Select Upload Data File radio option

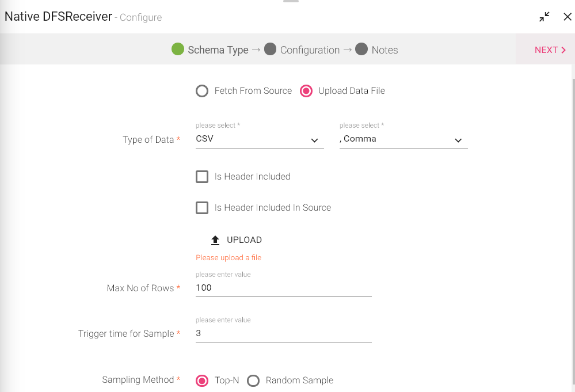point(306,91)
